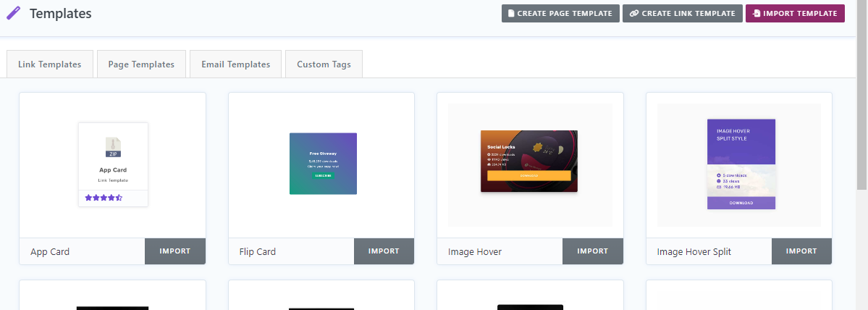Click the purple Download bar in Image Hover Split preview

point(741,203)
